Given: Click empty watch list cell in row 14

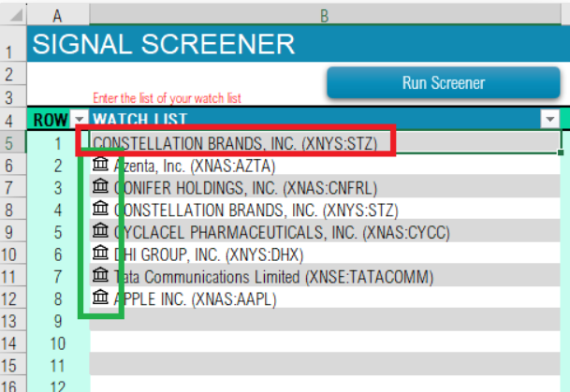Looking at the screenshot, I should coord(325,342).
